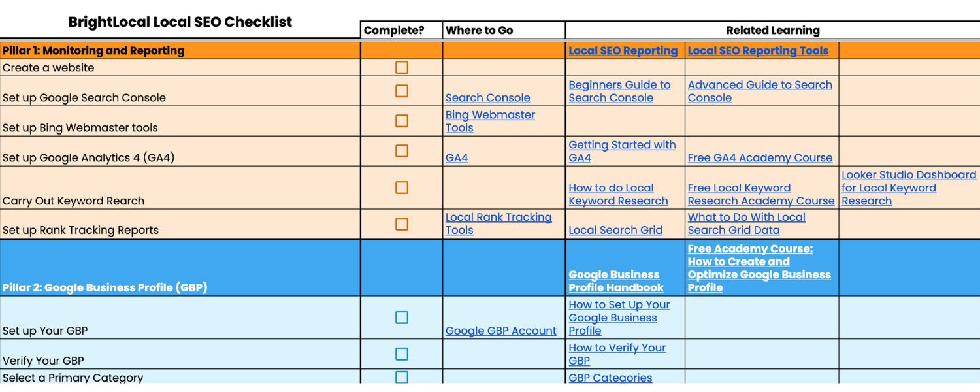
Task: Open the 'Local SEO Reporting' link
Action: (x=624, y=50)
